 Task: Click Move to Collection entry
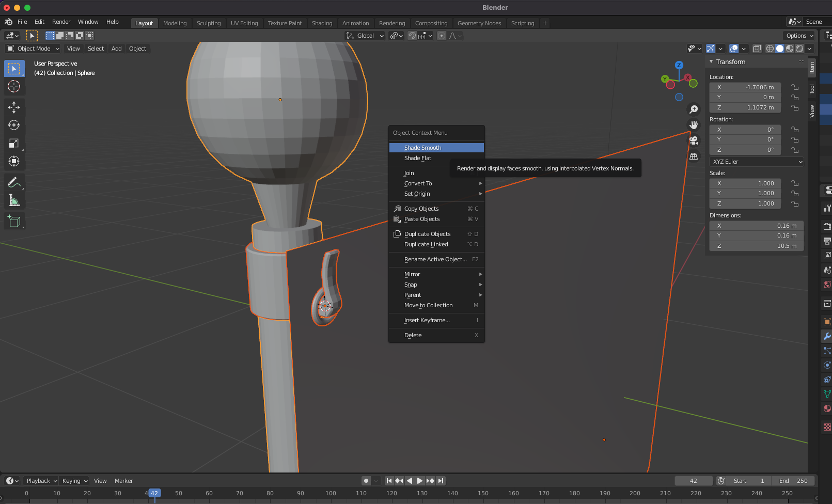tap(436, 305)
